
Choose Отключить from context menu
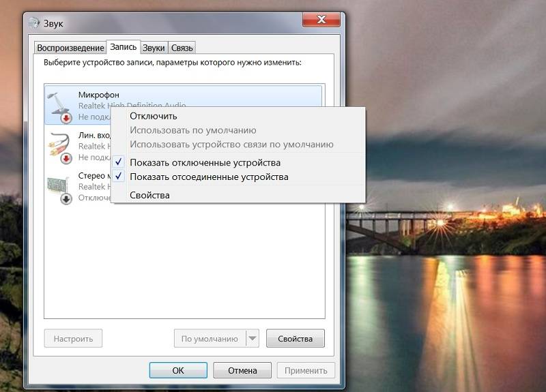point(154,116)
